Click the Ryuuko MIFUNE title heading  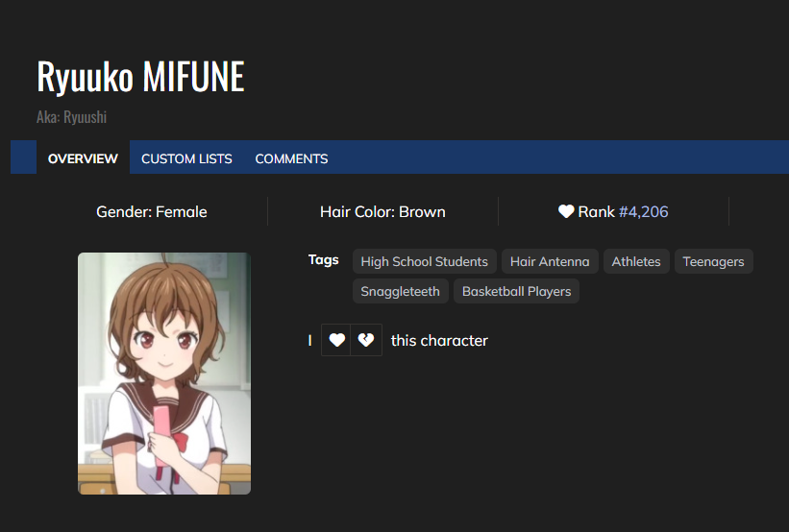[140, 77]
